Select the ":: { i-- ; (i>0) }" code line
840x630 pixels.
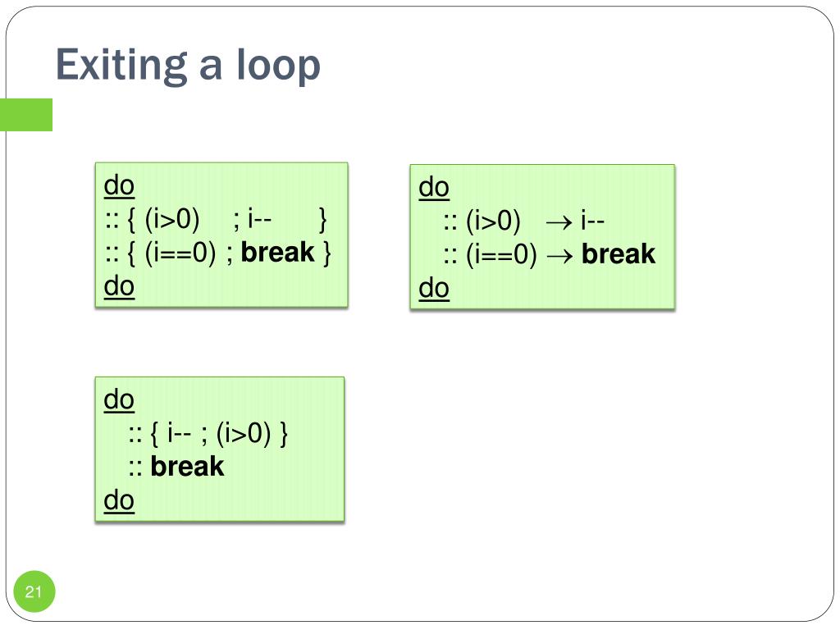(207, 433)
